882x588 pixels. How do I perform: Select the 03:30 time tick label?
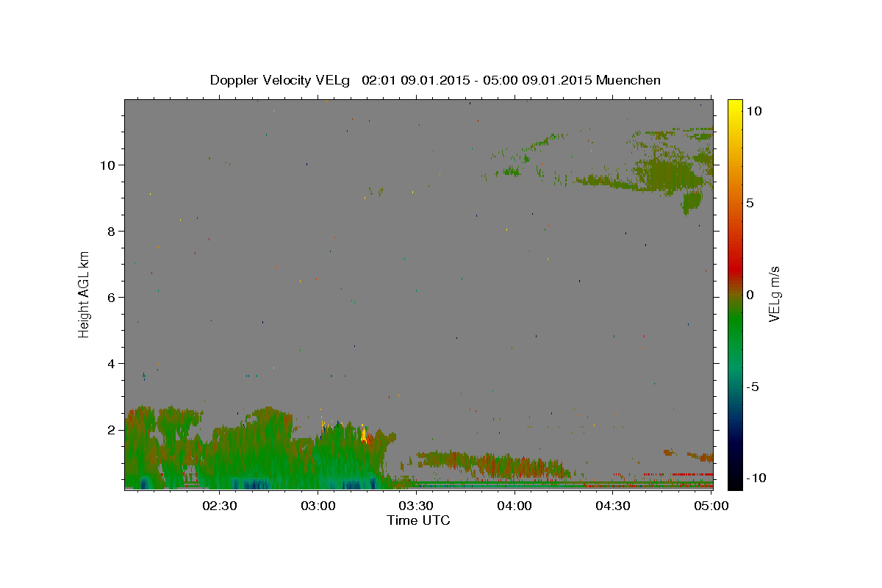coord(417,506)
